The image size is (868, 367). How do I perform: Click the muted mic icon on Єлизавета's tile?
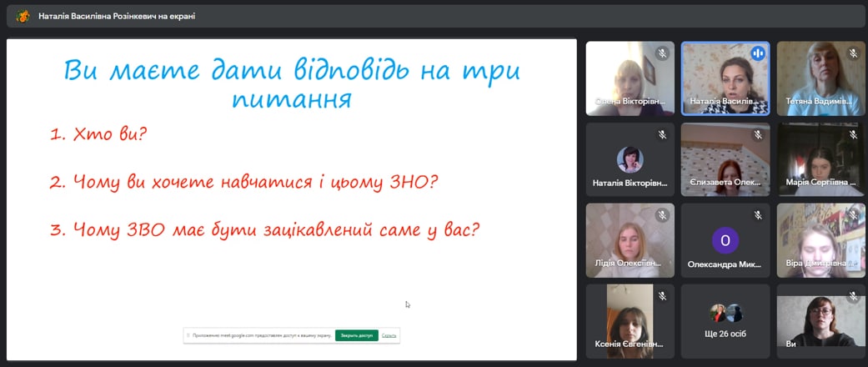pos(758,134)
